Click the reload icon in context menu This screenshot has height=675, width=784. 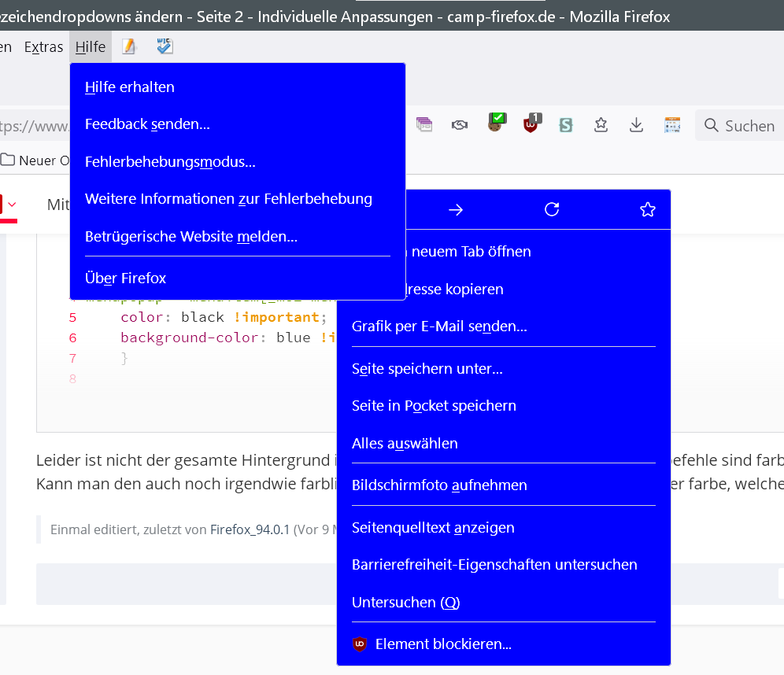(x=552, y=209)
